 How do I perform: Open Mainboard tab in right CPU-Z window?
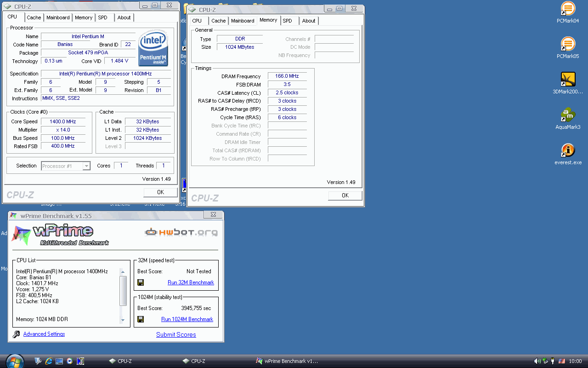243,21
